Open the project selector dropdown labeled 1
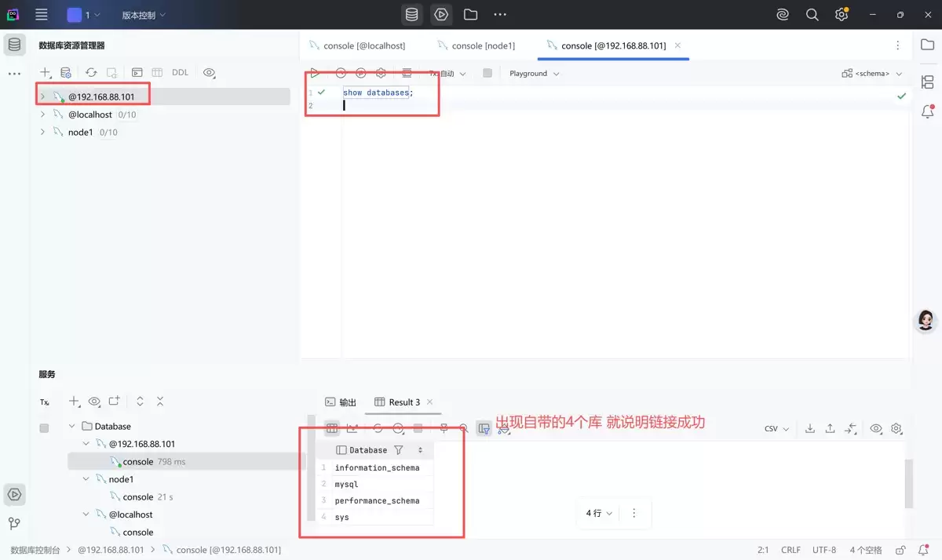Viewport: 942px width, 560px height. coord(84,15)
